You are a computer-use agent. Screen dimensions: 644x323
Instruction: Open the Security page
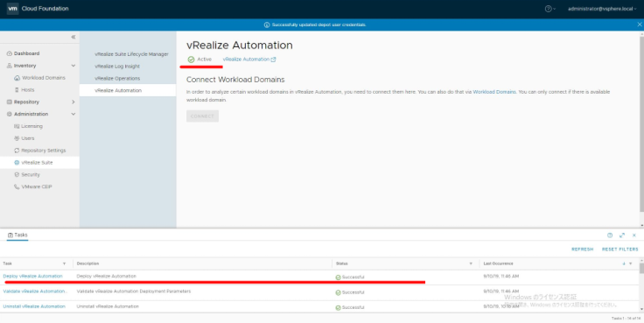pyautogui.click(x=31, y=175)
